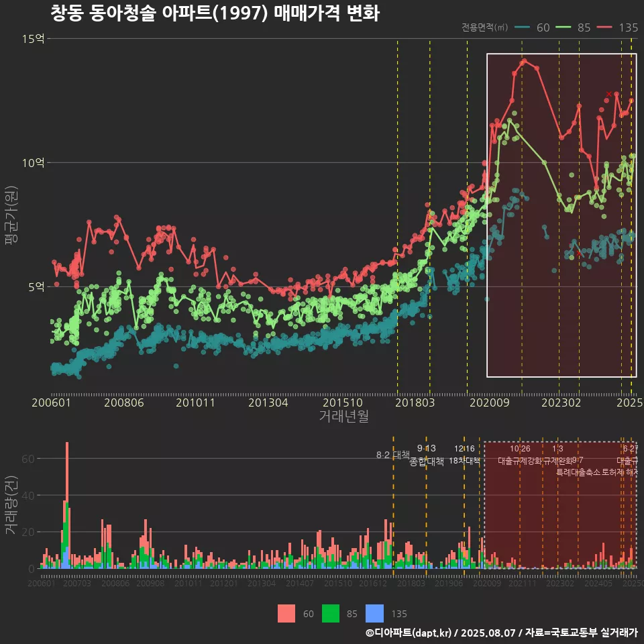Click the '전용면적(㎡)' legend heading
Viewport: 644px width, 644px height.
[484, 28]
